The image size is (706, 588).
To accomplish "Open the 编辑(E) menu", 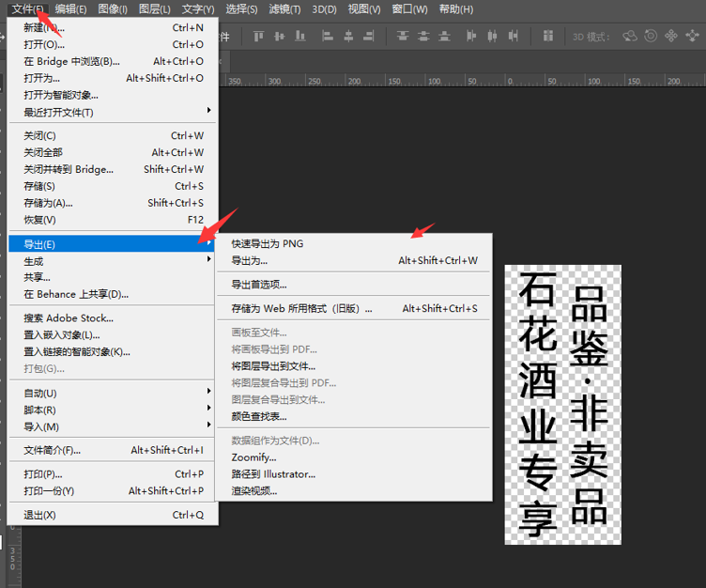I will 70,9.
